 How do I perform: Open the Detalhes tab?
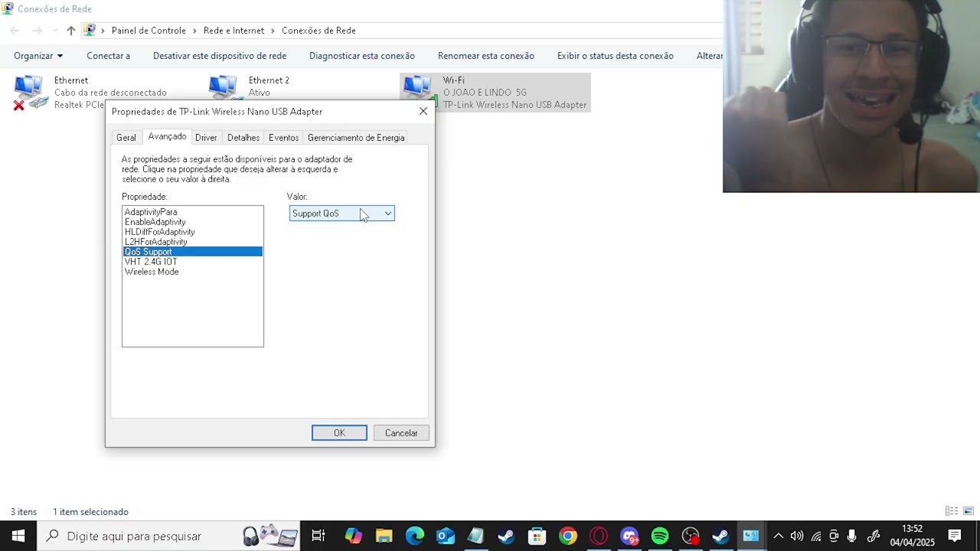pos(243,138)
